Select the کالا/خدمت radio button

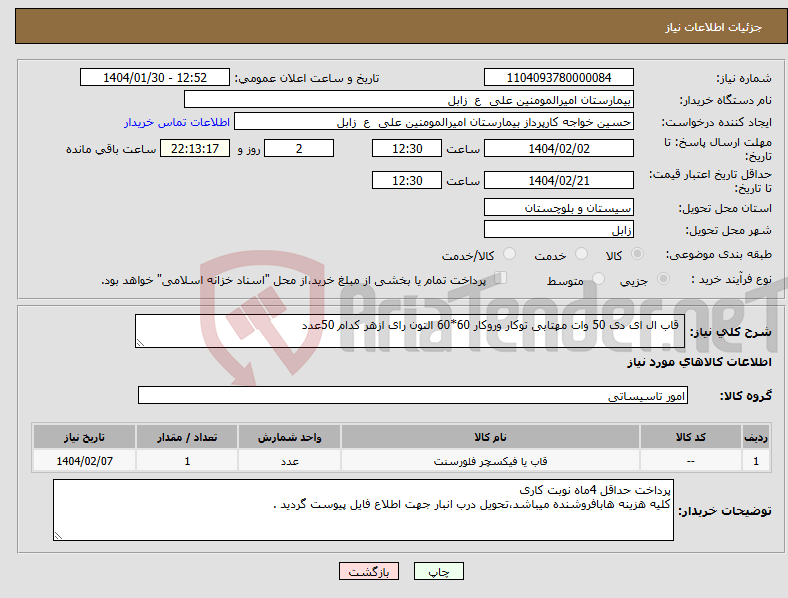click(510, 254)
